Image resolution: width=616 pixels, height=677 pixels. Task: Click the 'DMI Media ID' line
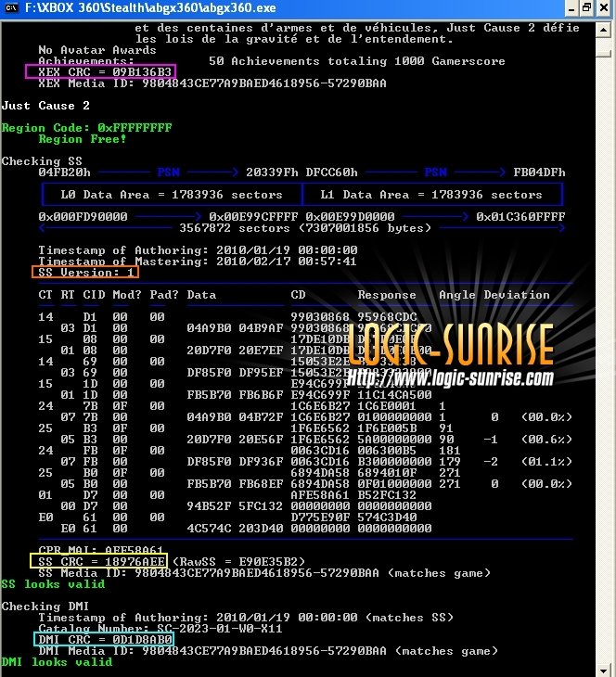click(x=268, y=651)
